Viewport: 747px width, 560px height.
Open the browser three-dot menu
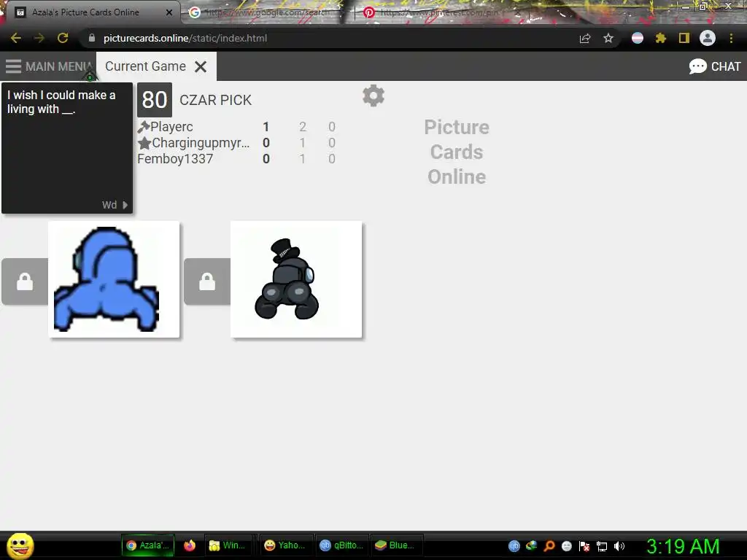(x=731, y=38)
